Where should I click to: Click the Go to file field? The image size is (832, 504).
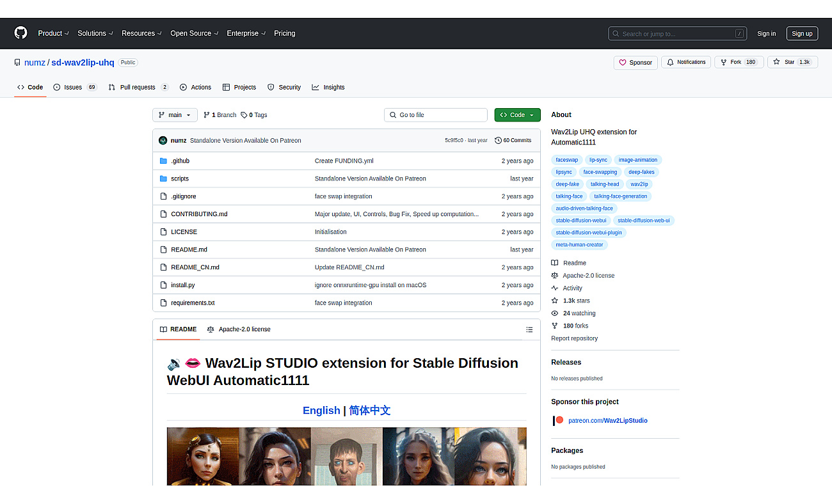(436, 115)
